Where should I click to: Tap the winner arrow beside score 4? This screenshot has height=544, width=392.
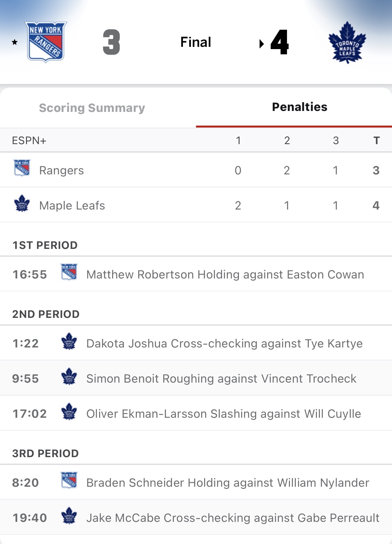pos(261,44)
